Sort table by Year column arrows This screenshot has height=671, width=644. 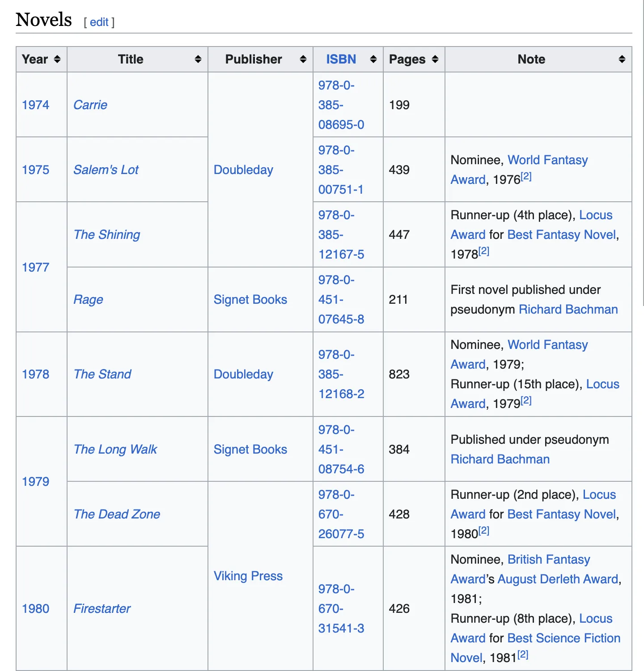click(x=57, y=59)
